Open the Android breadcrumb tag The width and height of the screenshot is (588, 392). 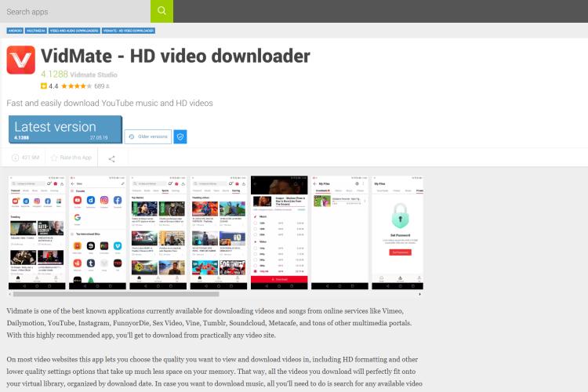click(15, 31)
